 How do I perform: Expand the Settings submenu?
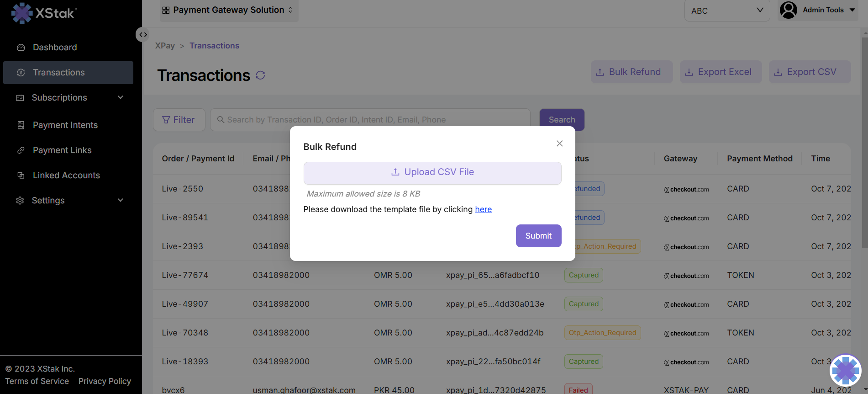(x=121, y=200)
